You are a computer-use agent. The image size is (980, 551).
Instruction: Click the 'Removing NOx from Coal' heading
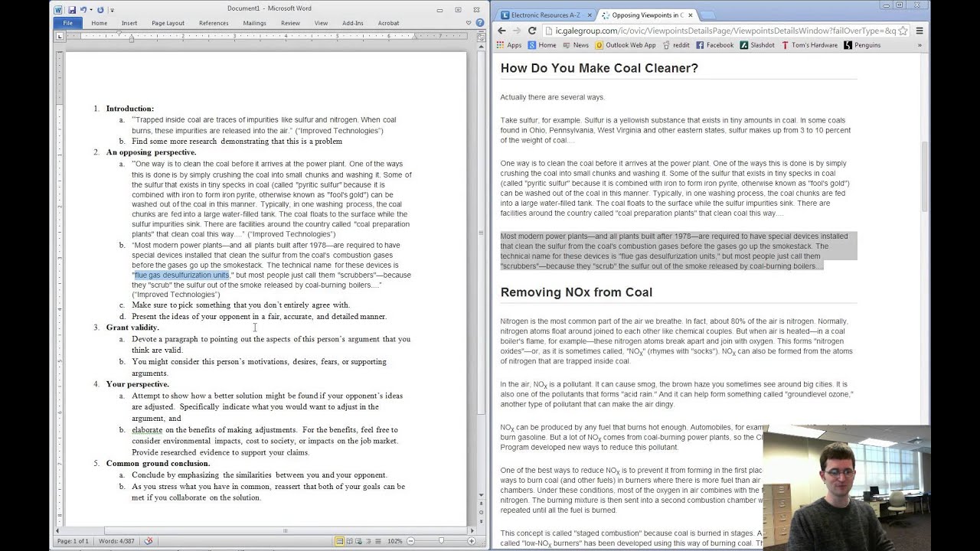577,292
